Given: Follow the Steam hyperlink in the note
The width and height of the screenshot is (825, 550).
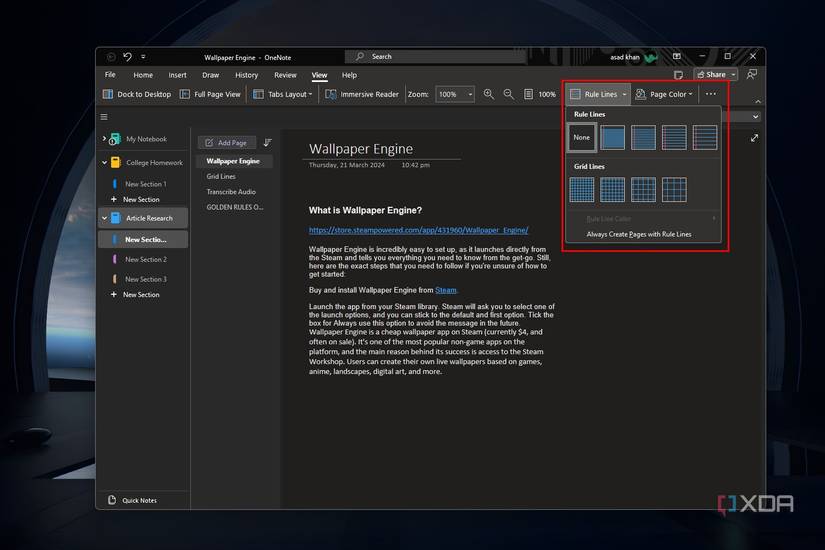Looking at the screenshot, I should pos(446,290).
